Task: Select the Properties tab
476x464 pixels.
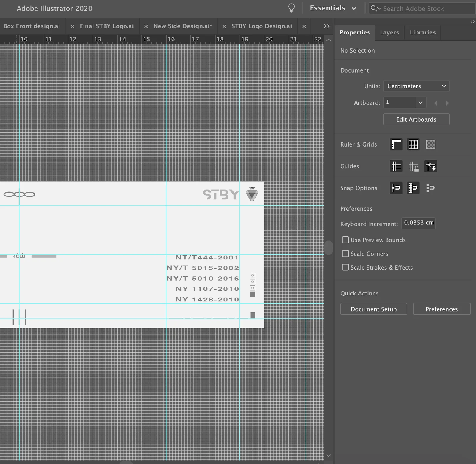Action: click(355, 32)
